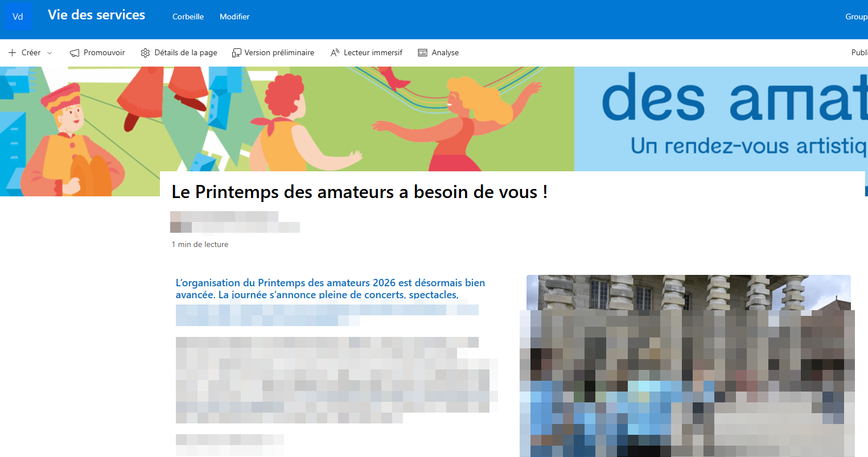Expand the Créer dropdown chevron
Image resolution: width=868 pixels, height=457 pixels.
point(50,53)
